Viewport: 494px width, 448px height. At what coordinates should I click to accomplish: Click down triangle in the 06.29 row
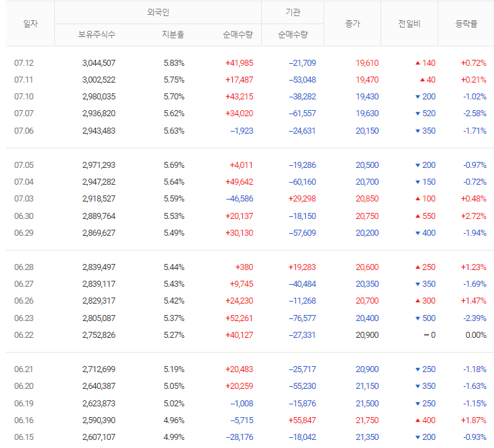417,233
